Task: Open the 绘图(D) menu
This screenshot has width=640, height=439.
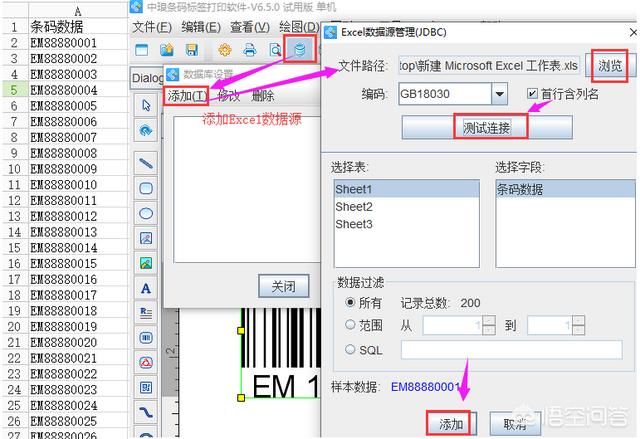Action: coord(299,27)
